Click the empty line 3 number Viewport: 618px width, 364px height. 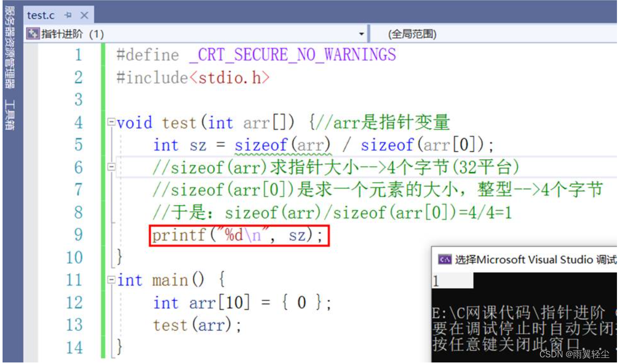78,99
